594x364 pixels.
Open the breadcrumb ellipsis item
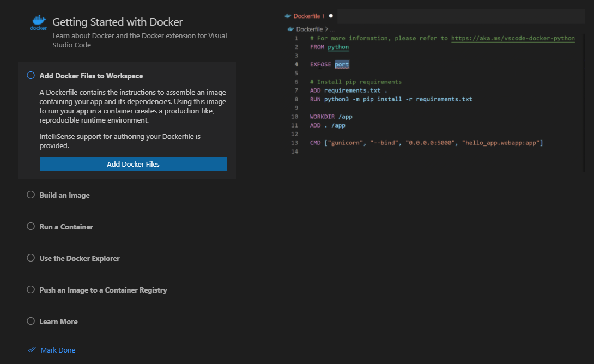tap(332, 29)
